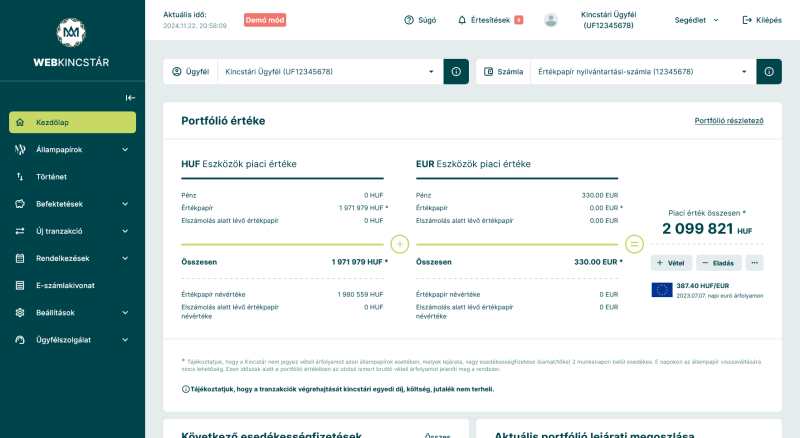Viewport: 800px width, 438px height.
Task: Open the Ügyfél selection dropdown
Action: pos(330,71)
